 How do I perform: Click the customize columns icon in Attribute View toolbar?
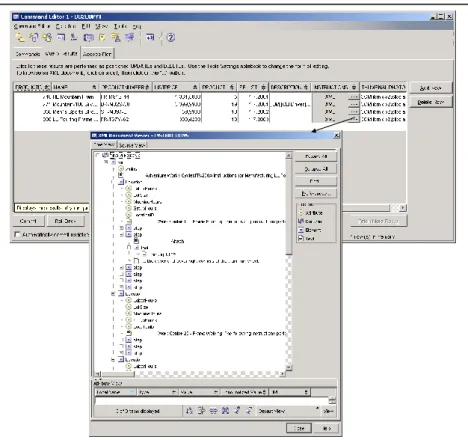click(213, 411)
